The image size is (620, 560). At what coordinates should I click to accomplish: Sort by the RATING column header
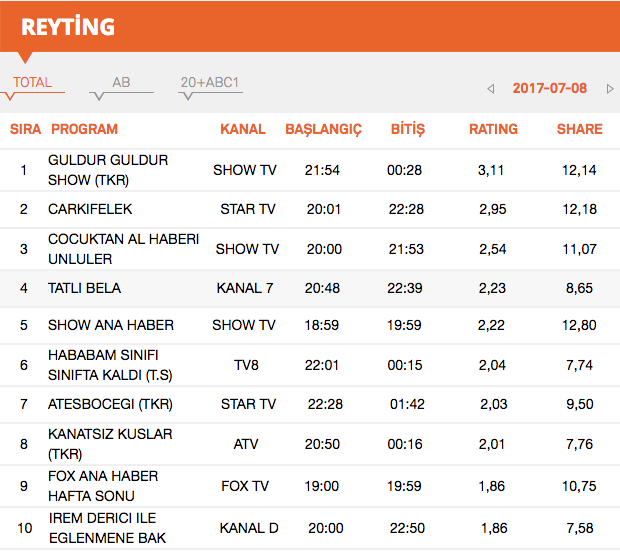493,129
